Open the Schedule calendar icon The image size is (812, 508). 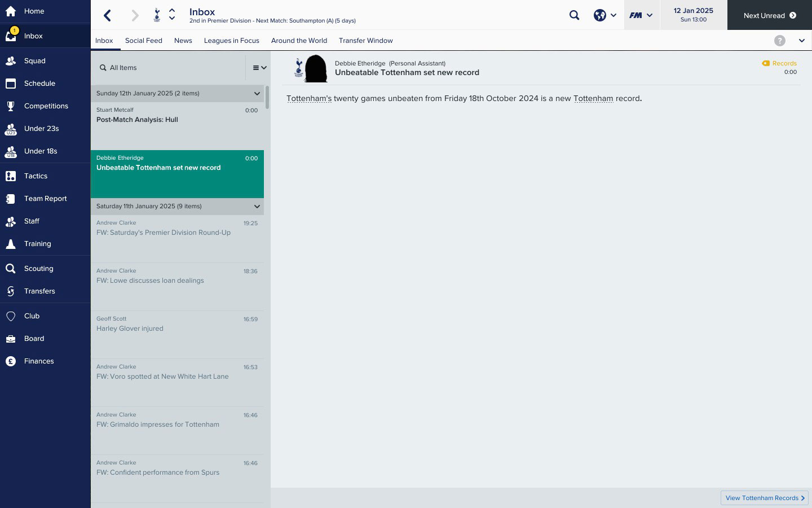click(11, 84)
